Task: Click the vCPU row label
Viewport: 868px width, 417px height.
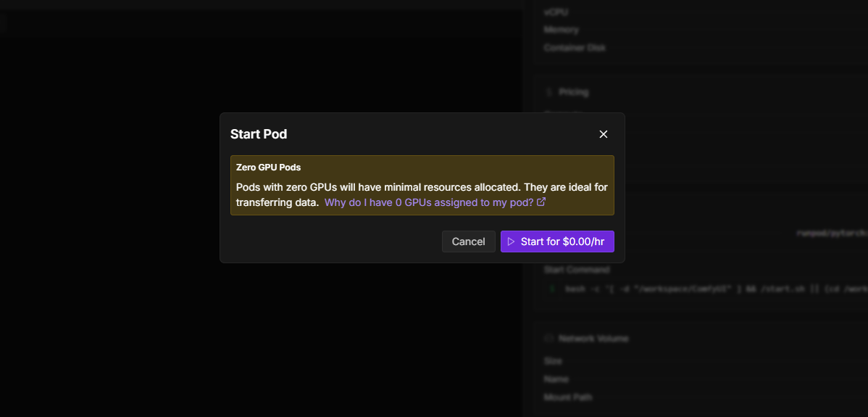Action: (x=556, y=12)
